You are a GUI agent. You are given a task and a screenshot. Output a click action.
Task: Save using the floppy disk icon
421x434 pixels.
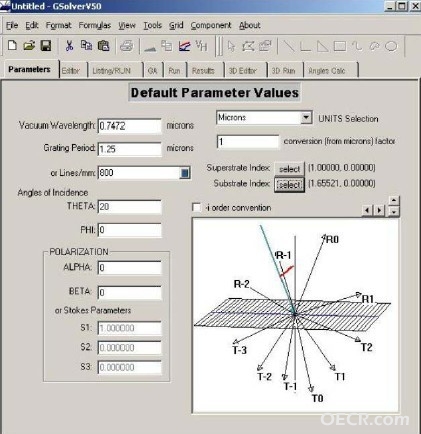(x=46, y=45)
